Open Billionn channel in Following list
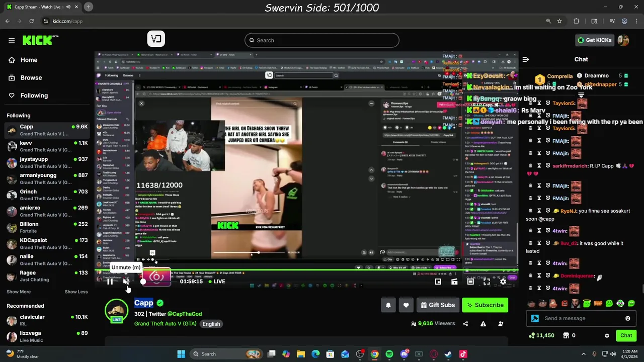This screenshot has height=362, width=644. (x=47, y=227)
